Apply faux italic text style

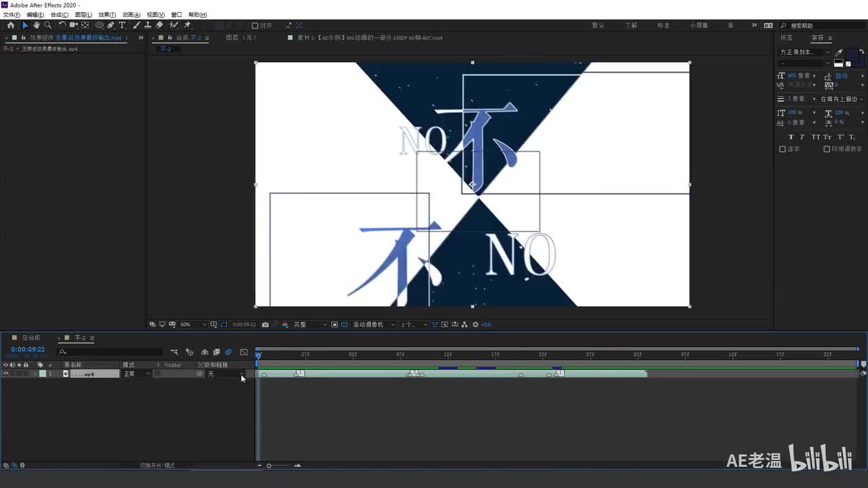(x=802, y=137)
